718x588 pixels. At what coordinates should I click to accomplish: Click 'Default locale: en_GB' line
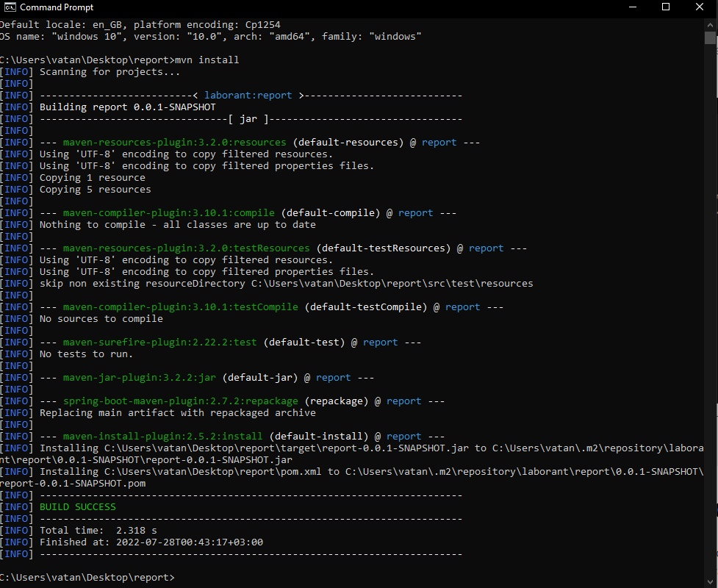140,25
